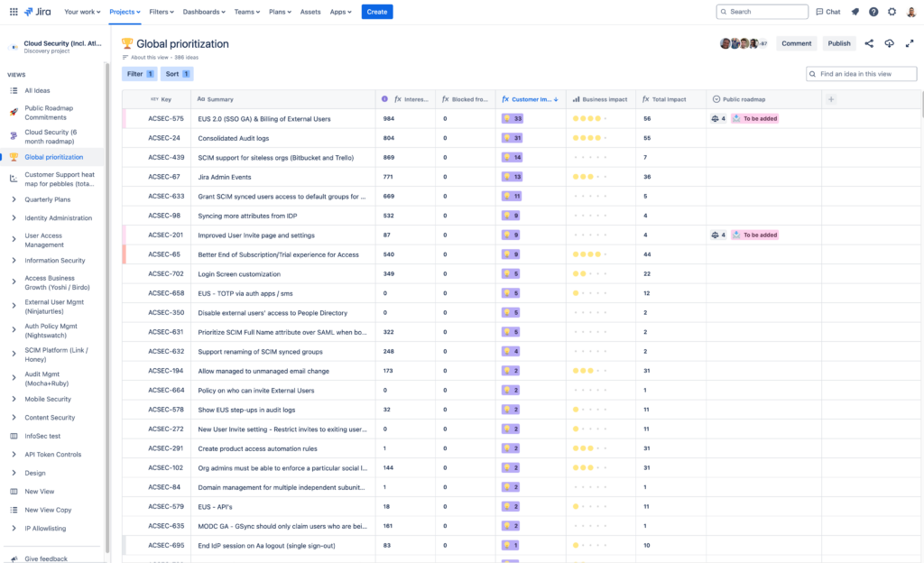Open the Sort options button
924x563 pixels.
click(177, 74)
